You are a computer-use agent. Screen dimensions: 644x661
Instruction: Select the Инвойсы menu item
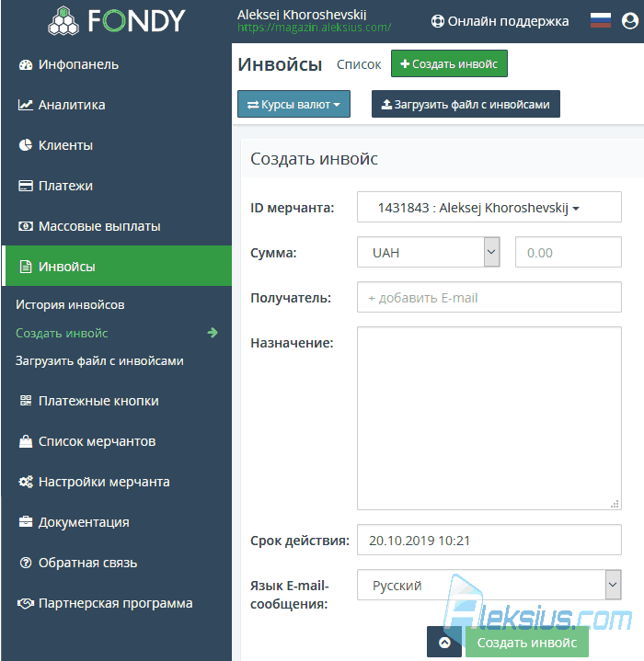pyautogui.click(x=117, y=266)
